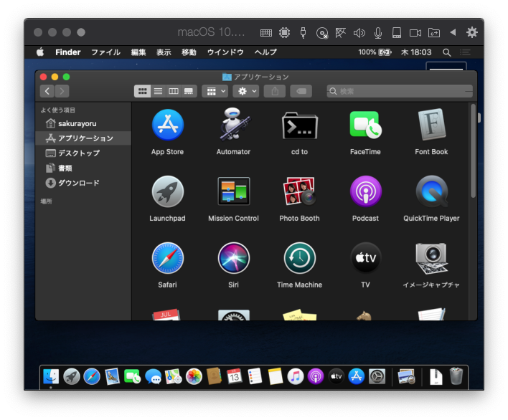Toggle VM camera icon
This screenshot has height=420, width=508.
pyautogui.click(x=415, y=33)
